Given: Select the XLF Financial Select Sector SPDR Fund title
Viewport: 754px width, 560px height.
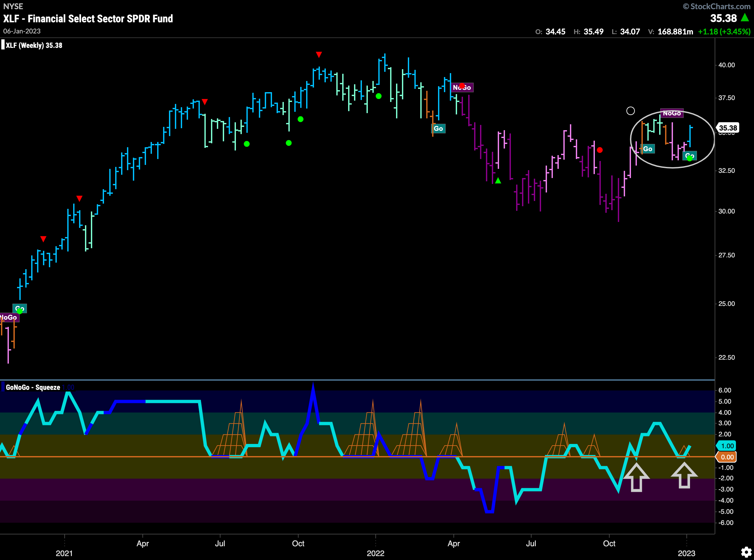Looking at the screenshot, I should click(88, 18).
